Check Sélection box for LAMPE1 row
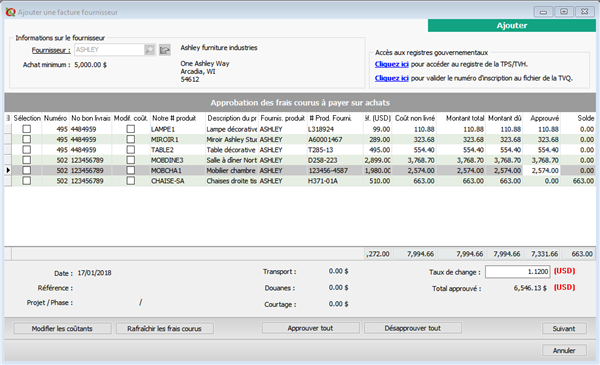Viewport: 600px width, 365px height. pyautogui.click(x=26, y=129)
